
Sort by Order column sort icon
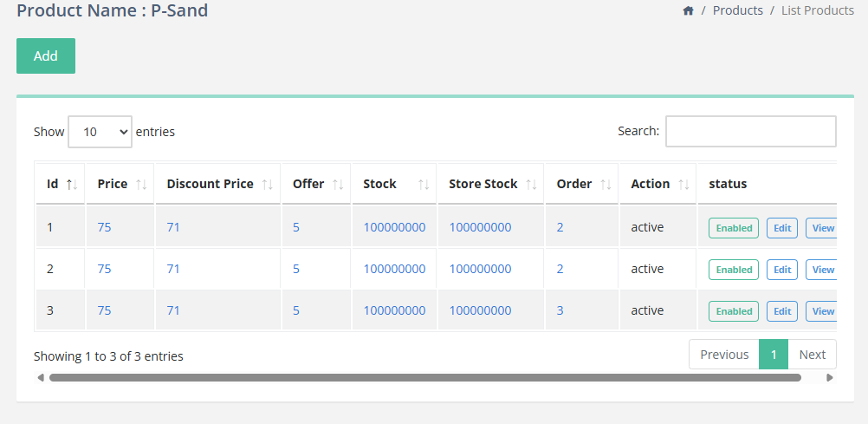tap(606, 185)
